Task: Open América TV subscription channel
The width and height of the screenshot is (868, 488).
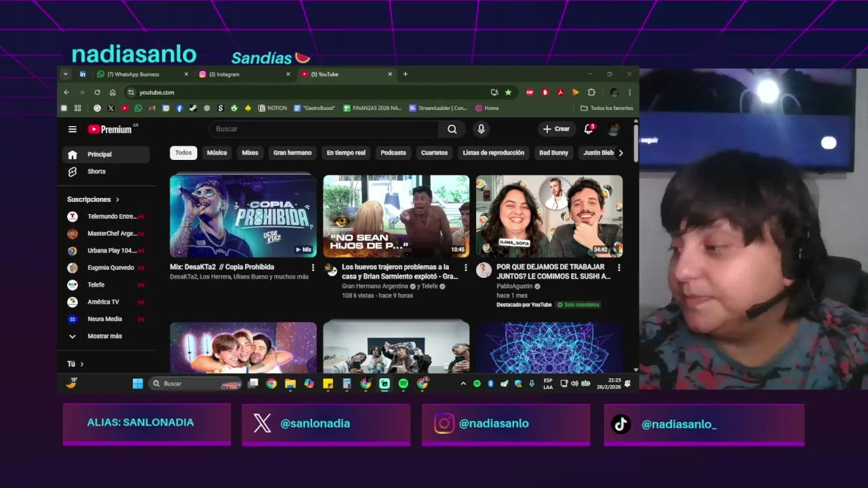Action: (106, 302)
